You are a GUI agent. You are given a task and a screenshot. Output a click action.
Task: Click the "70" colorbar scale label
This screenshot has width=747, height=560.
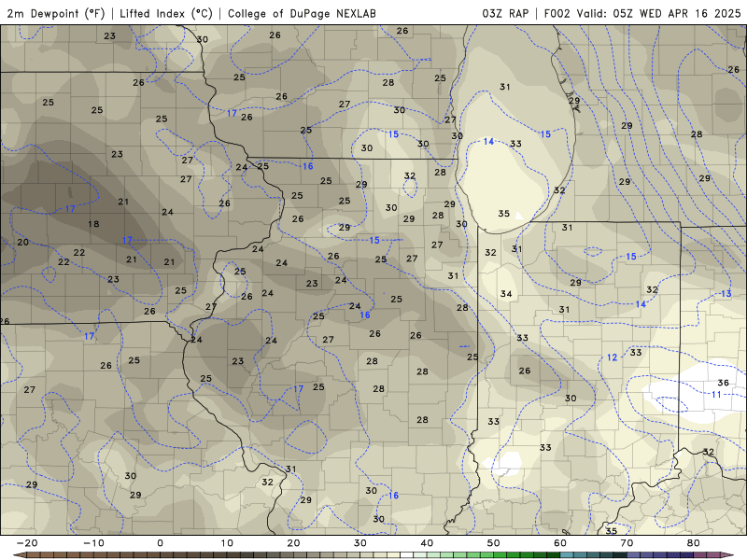click(627, 543)
